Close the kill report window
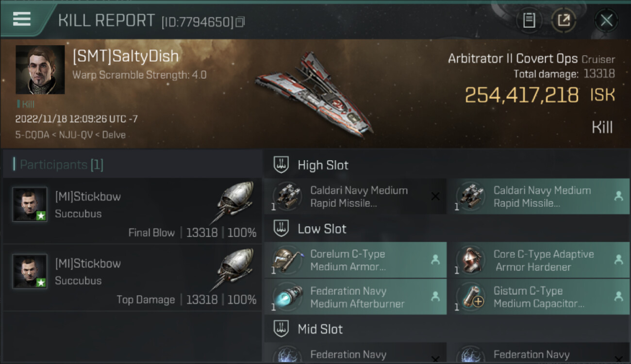Image resolution: width=631 pixels, height=364 pixels. [606, 20]
